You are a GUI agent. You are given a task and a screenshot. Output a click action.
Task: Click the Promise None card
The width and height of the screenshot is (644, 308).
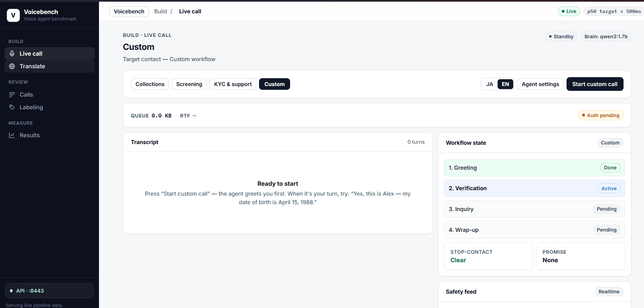(581, 256)
